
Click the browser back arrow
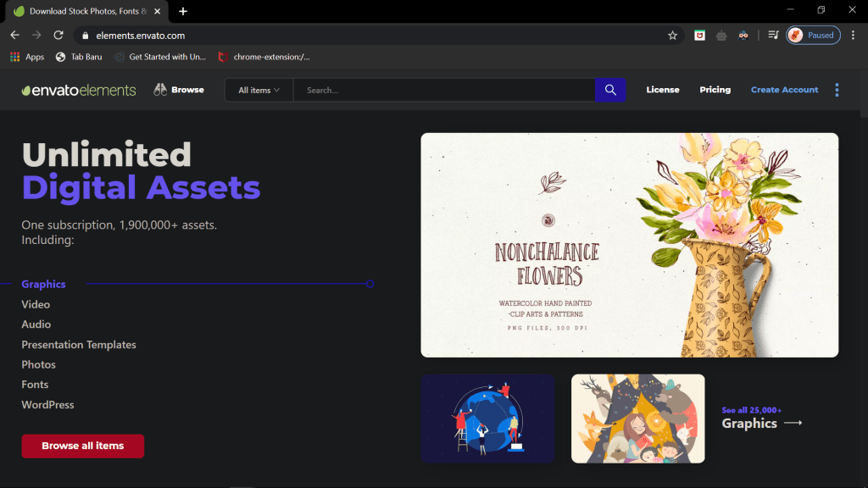pyautogui.click(x=14, y=36)
